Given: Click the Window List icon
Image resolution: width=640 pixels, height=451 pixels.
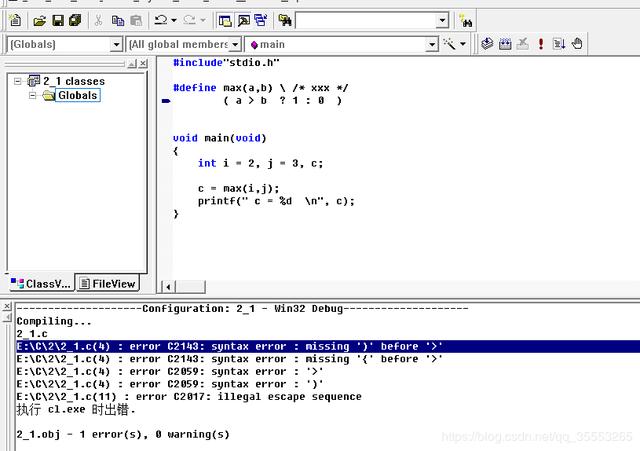Looking at the screenshot, I should (x=261, y=20).
